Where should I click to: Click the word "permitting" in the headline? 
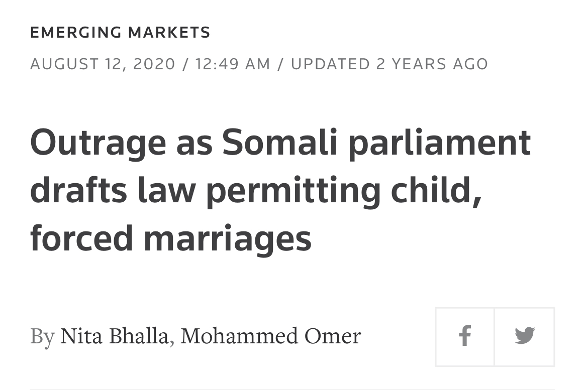point(293,192)
